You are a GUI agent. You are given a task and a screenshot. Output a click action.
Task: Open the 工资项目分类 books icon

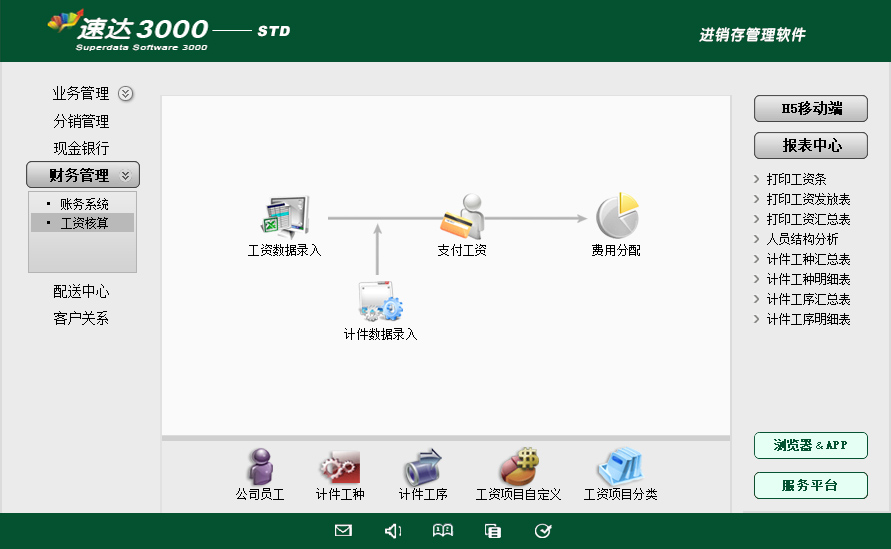[x=620, y=467]
